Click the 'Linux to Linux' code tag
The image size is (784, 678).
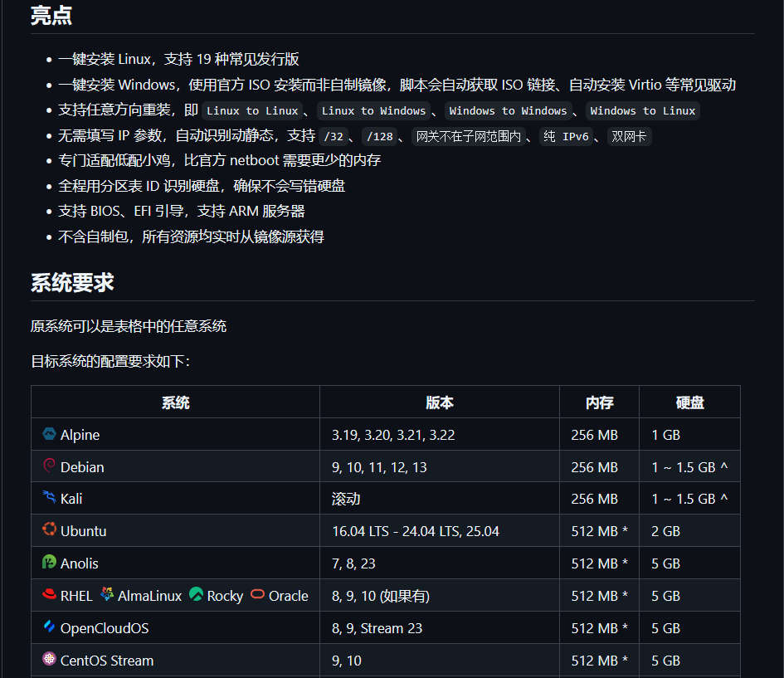pos(252,111)
